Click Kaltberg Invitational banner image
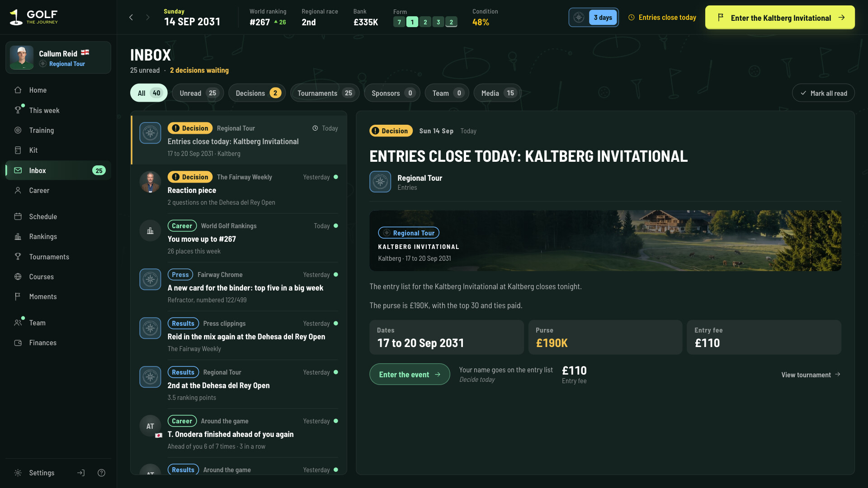This screenshot has height=488, width=868. pyautogui.click(x=605, y=240)
